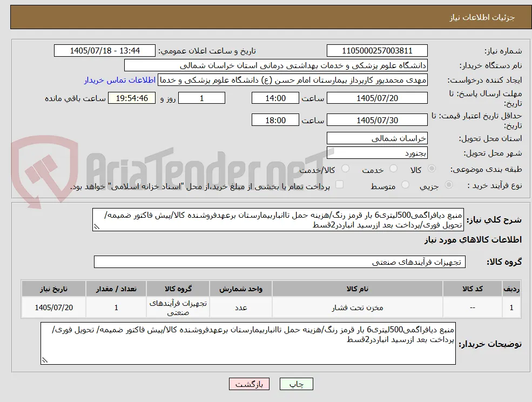Click the طبقه بندی موضوعی label
The height and width of the screenshot is (402, 532).
click(x=486, y=169)
